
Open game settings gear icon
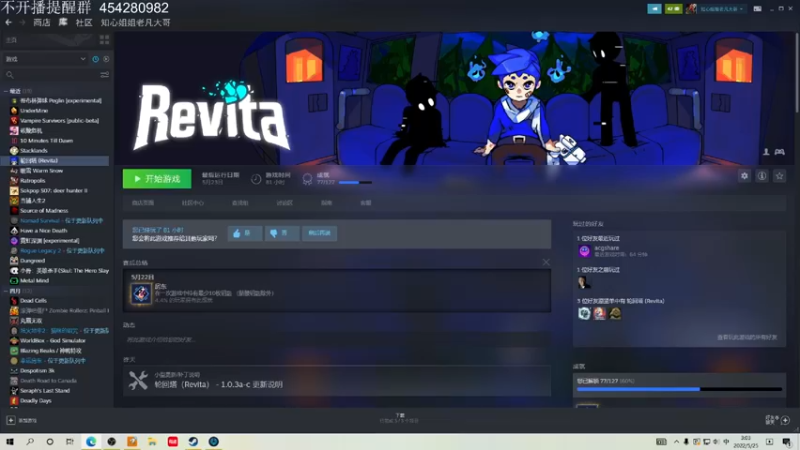(744, 176)
